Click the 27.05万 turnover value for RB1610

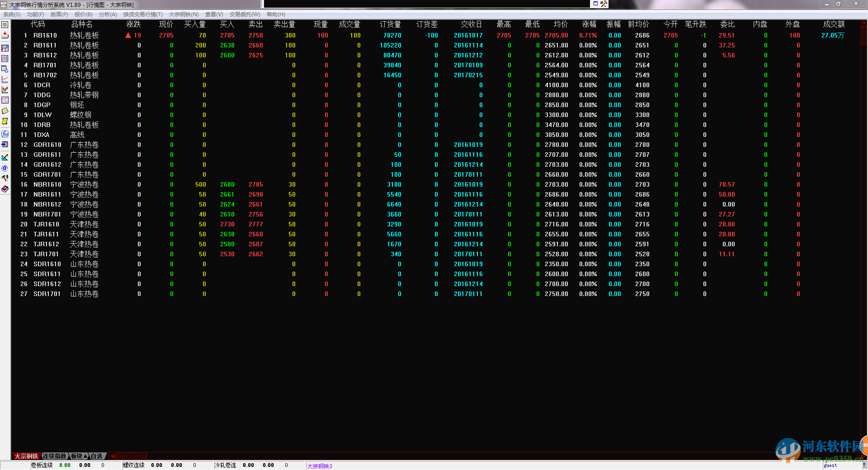tap(833, 35)
